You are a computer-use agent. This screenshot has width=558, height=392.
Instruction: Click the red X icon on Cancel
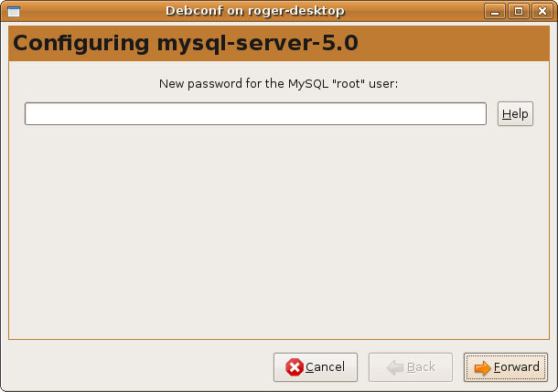tap(295, 367)
